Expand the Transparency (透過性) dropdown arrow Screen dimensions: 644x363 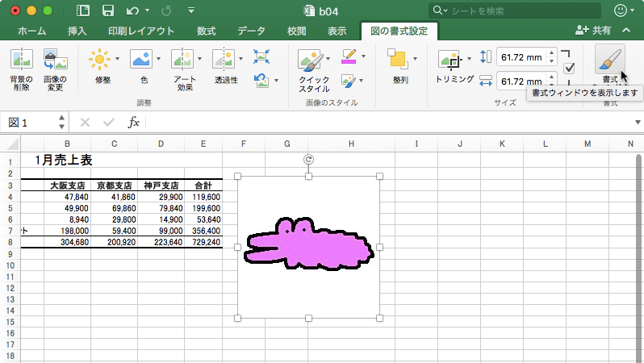(240, 59)
